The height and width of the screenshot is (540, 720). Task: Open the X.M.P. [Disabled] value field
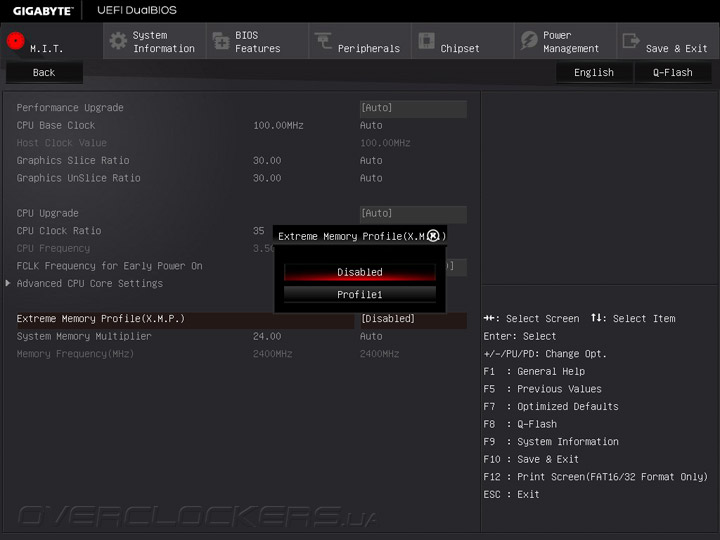413,319
